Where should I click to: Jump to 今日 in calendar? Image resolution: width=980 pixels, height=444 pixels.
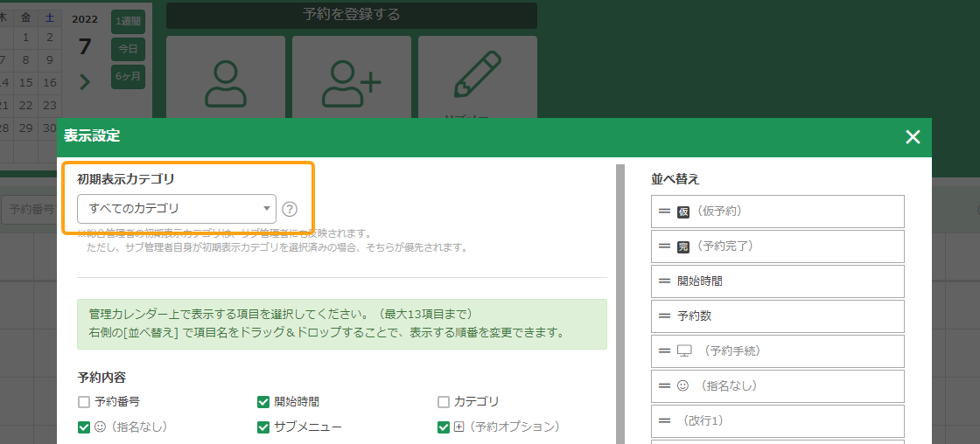[128, 49]
